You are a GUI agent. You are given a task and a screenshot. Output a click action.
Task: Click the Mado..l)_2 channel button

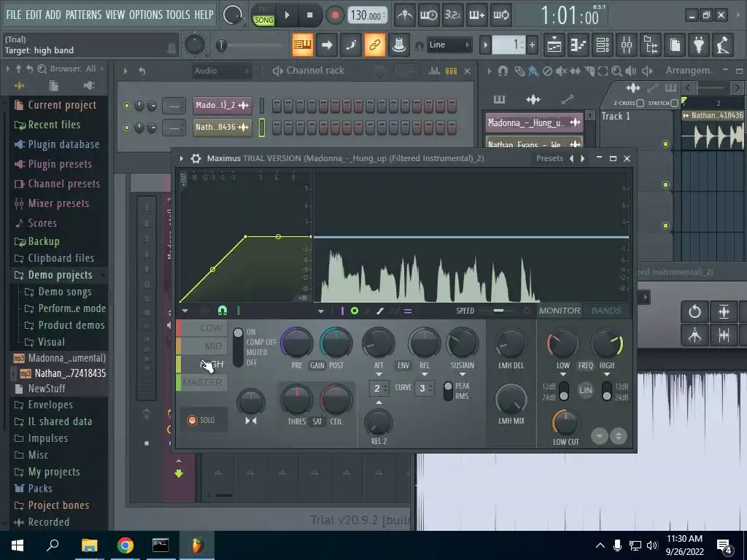pyautogui.click(x=222, y=105)
